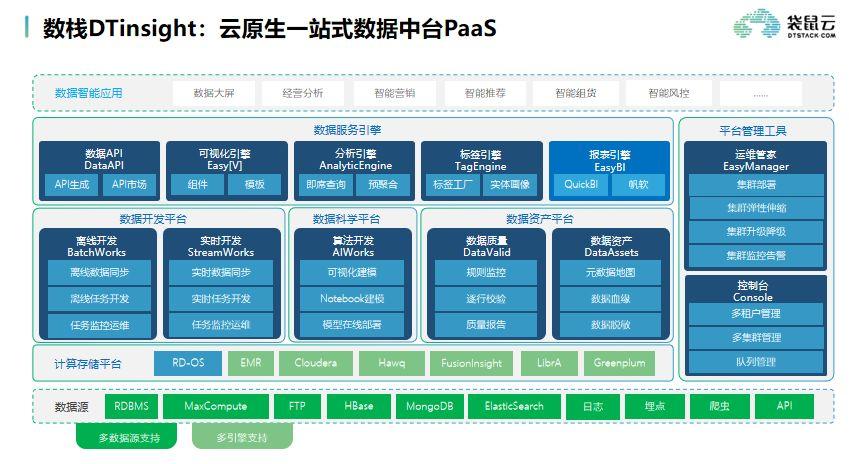Click the 报表引擎 EasyBI header
The image size is (849, 464).
click(x=610, y=160)
